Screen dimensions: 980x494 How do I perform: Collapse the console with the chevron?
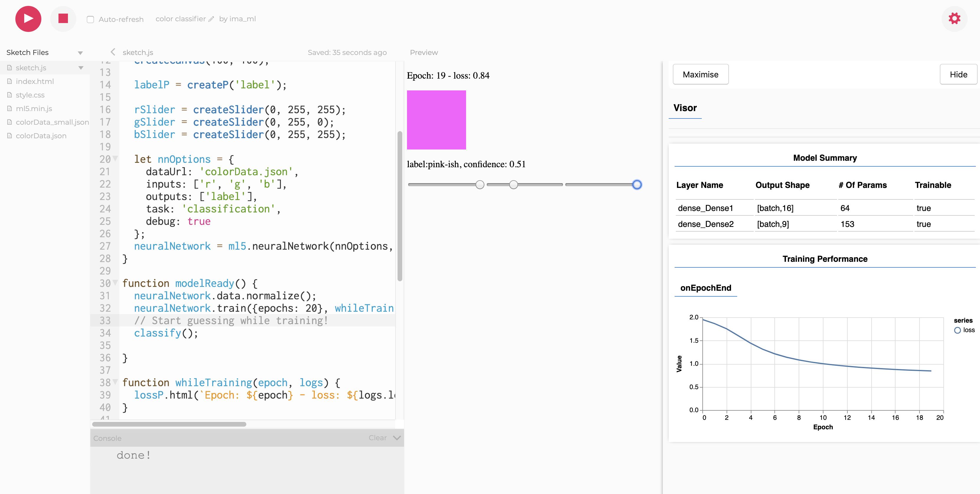[397, 438]
